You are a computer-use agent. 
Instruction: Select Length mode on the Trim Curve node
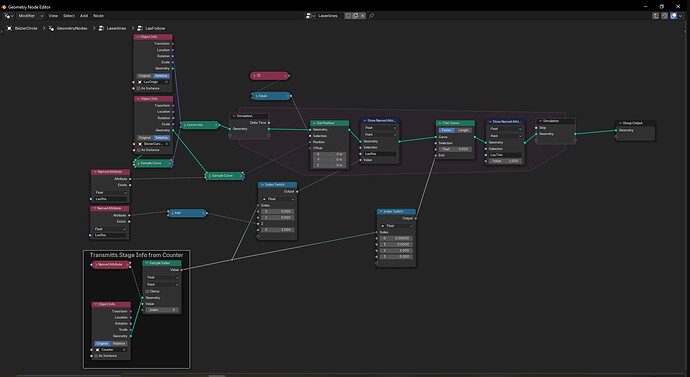click(x=463, y=130)
